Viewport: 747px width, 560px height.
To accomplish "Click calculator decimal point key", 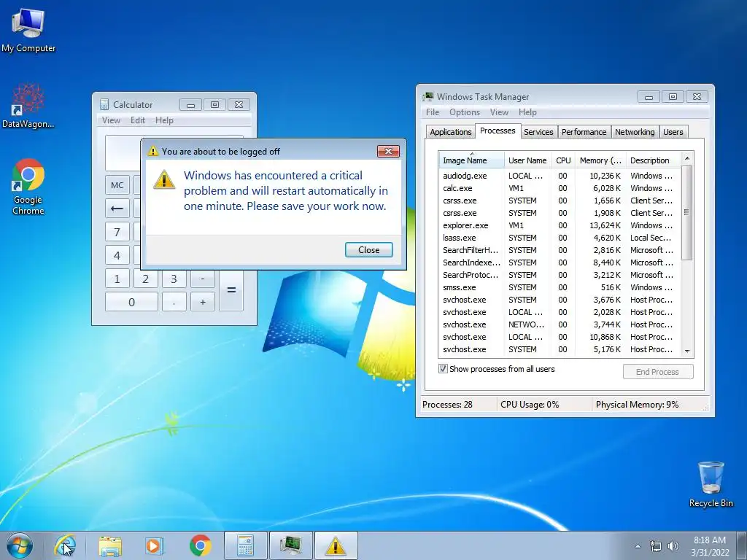I will (174, 302).
